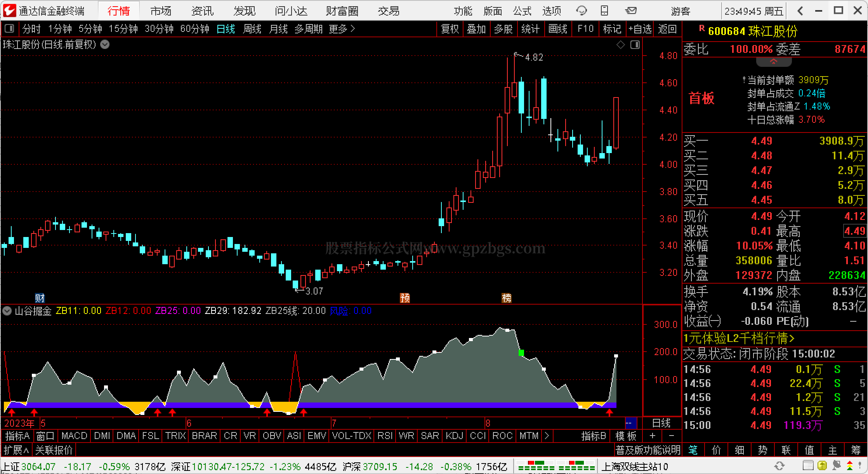Select the 月线 monthly period
Image resolution: width=868 pixels, height=474 pixels.
(278, 29)
